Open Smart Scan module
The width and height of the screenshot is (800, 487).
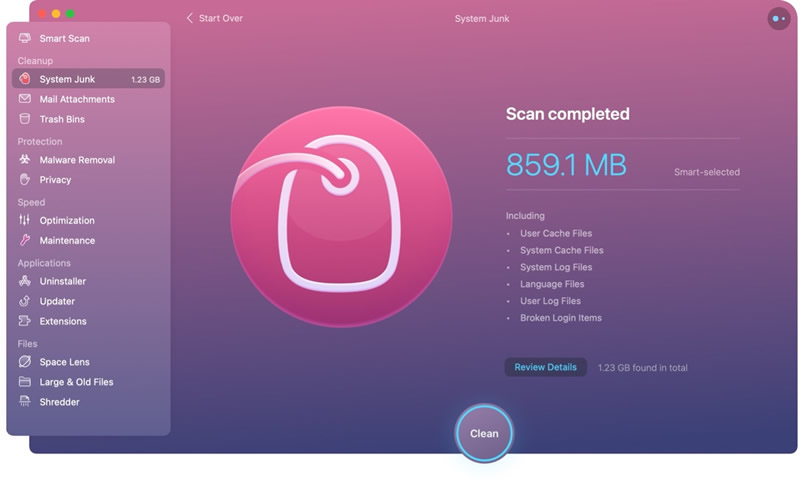pyautogui.click(x=88, y=38)
